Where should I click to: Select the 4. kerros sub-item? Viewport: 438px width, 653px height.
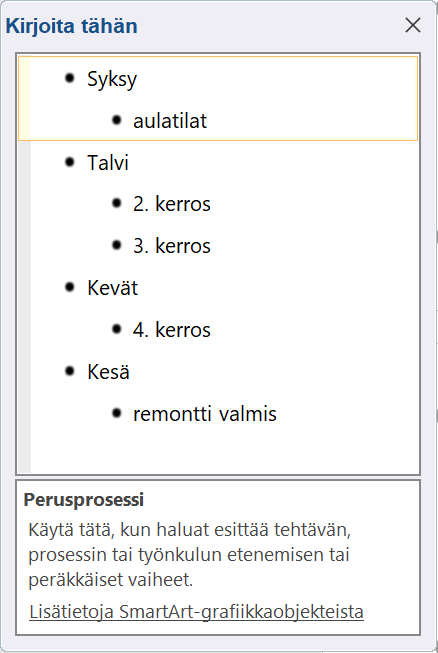click(x=172, y=330)
